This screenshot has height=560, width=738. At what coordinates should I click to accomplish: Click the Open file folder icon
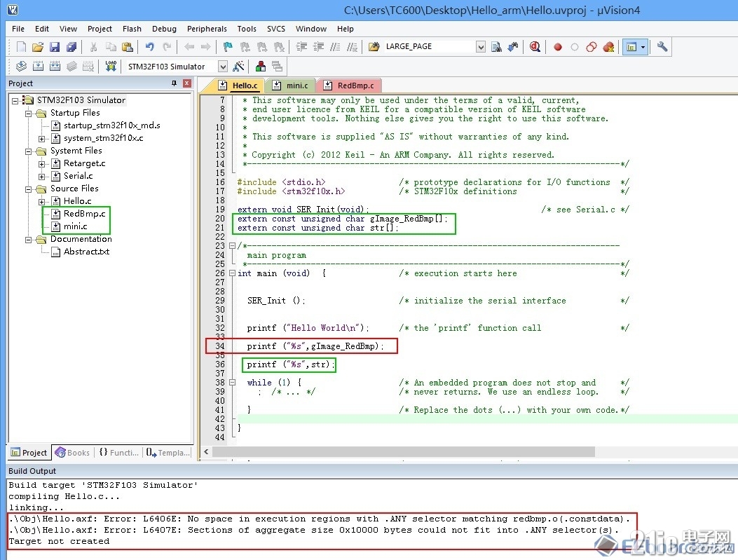38,46
